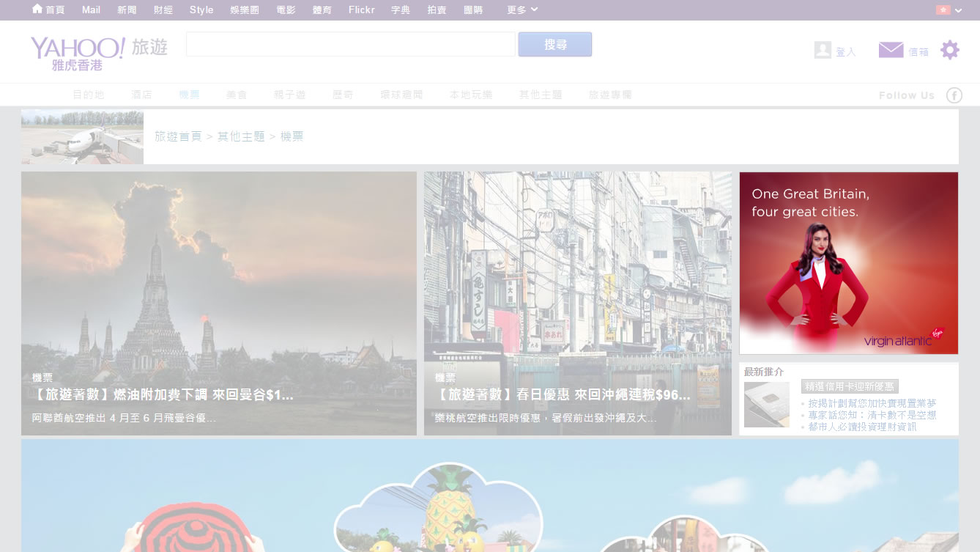Viewport: 980px width, 552px height.
Task: Click the 旅遊 title next to Yahoo logo
Action: coord(149,48)
